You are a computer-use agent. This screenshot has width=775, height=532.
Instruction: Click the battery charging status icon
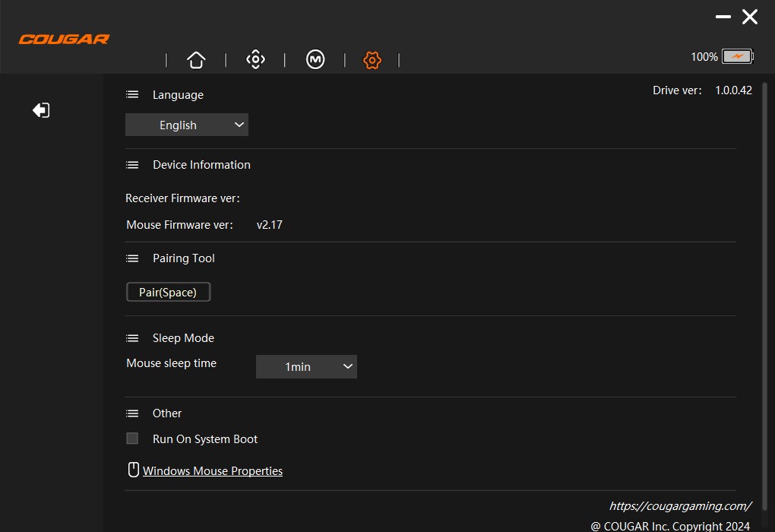(737, 56)
